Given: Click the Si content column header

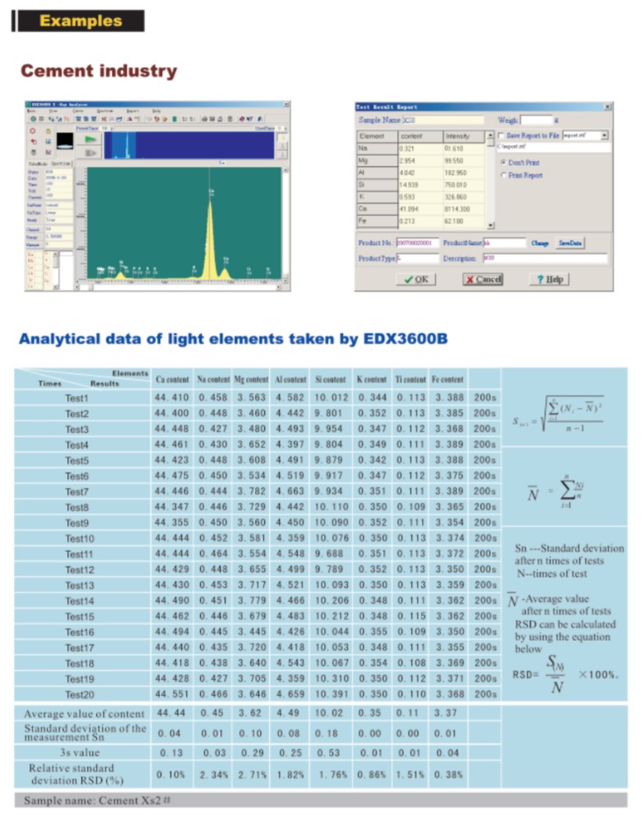Looking at the screenshot, I should (x=331, y=379).
